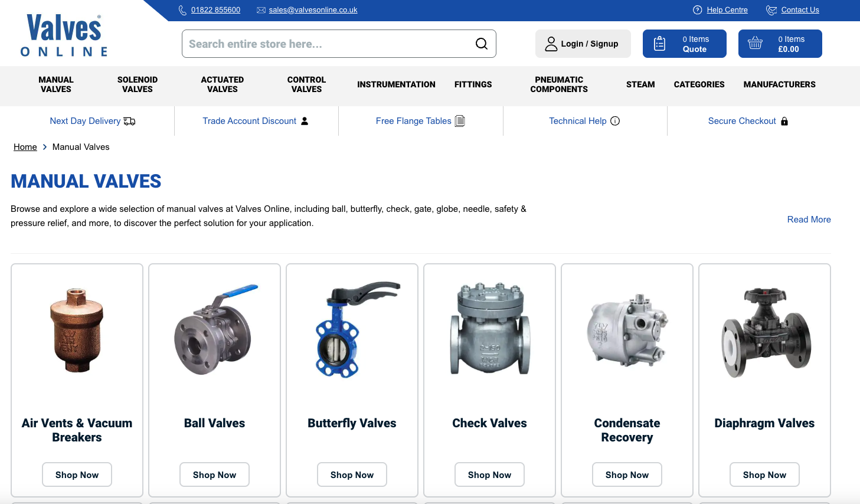Open sales@valvesonline.co.uk email link
Viewport: 860px width, 504px height.
[x=313, y=10]
